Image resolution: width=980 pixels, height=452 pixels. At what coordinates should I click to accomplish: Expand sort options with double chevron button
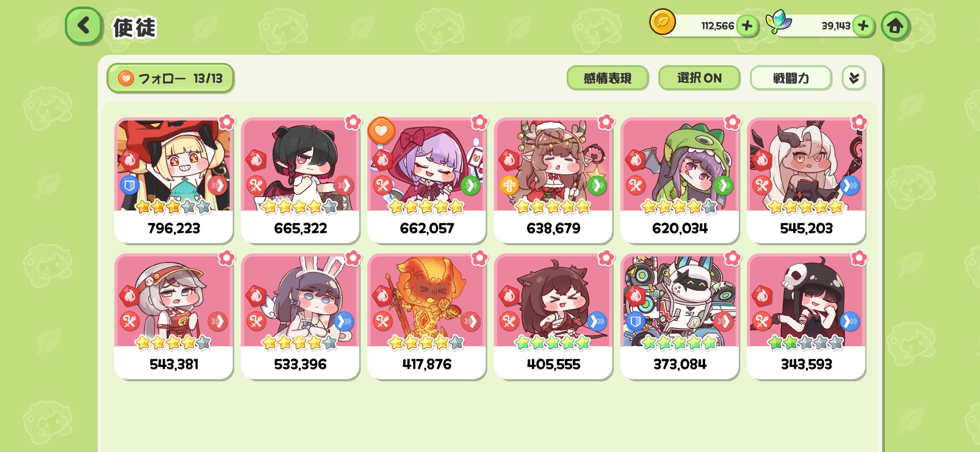point(853,78)
